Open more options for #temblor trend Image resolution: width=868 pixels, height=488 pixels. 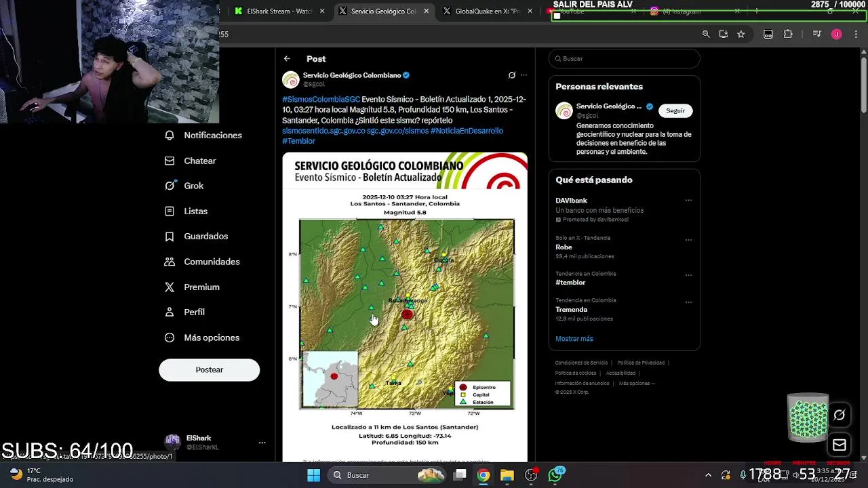coord(688,275)
